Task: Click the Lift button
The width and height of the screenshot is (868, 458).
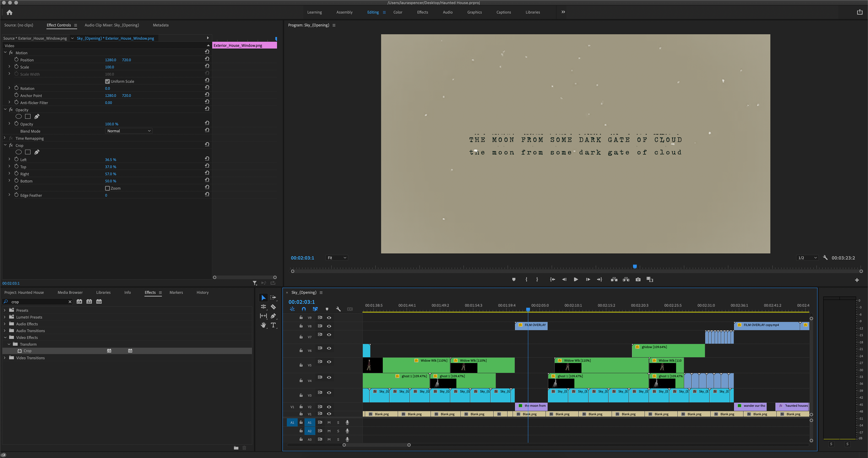Action: pos(614,279)
